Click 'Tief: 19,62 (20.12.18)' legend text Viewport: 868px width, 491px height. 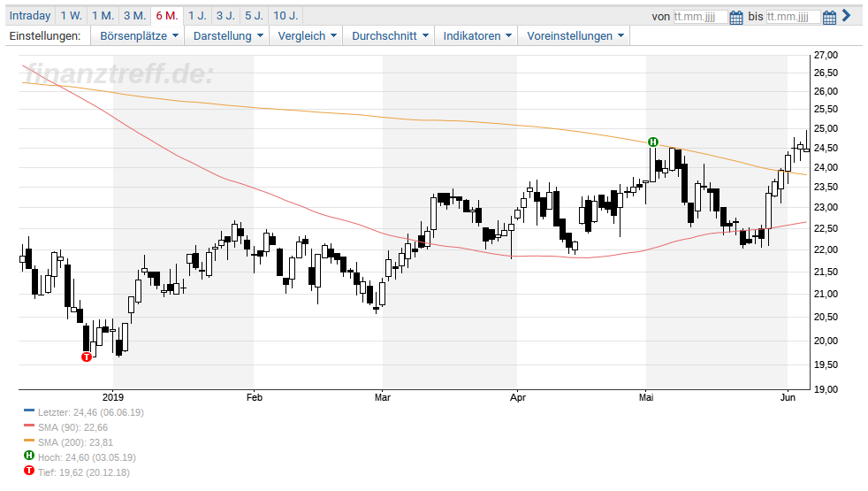coord(84,472)
